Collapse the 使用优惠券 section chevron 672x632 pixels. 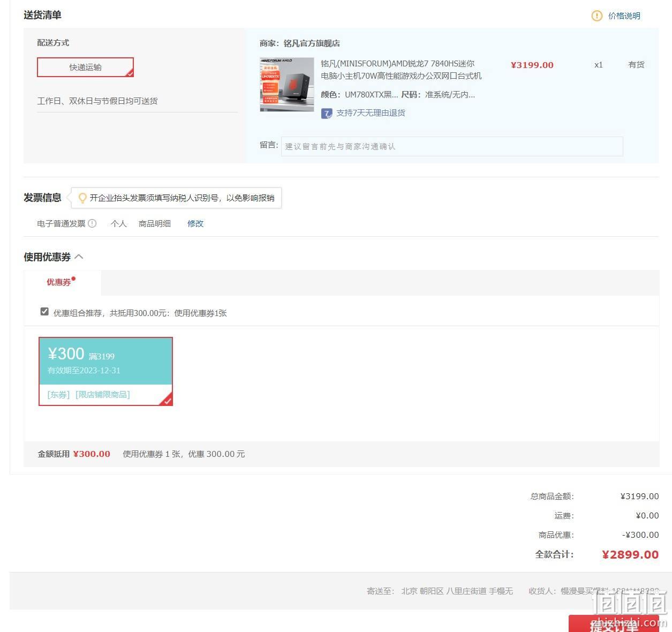(x=79, y=257)
